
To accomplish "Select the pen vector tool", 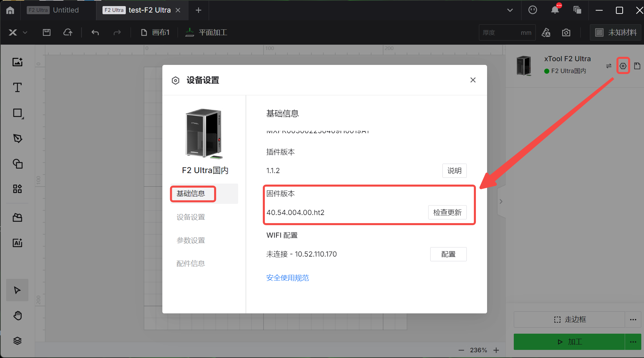I will click(x=18, y=139).
